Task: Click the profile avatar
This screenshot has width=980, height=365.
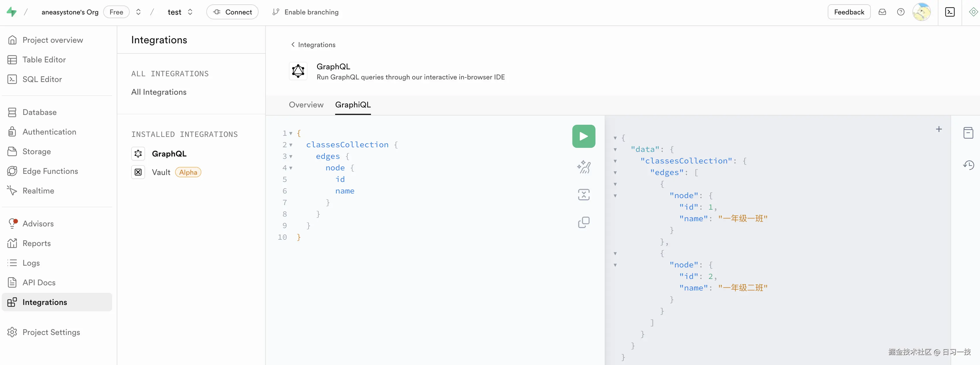Action: [x=921, y=12]
